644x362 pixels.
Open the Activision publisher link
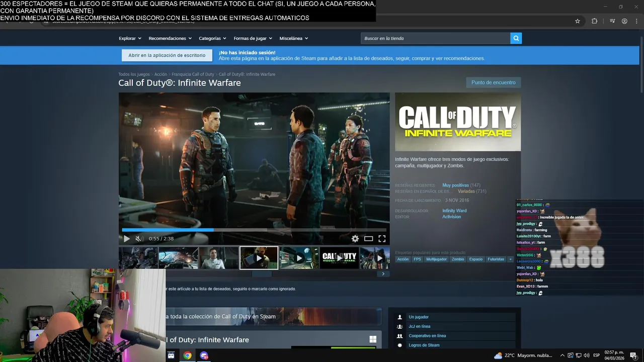pos(451,217)
